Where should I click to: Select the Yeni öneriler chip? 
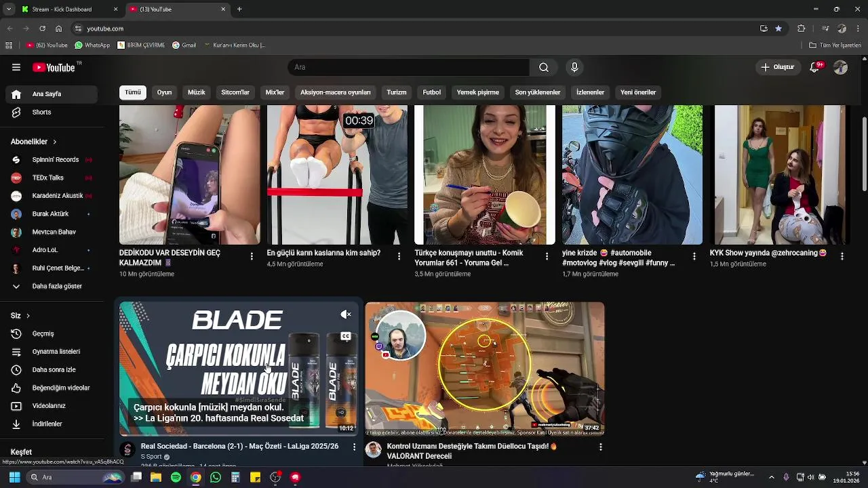[x=638, y=92]
